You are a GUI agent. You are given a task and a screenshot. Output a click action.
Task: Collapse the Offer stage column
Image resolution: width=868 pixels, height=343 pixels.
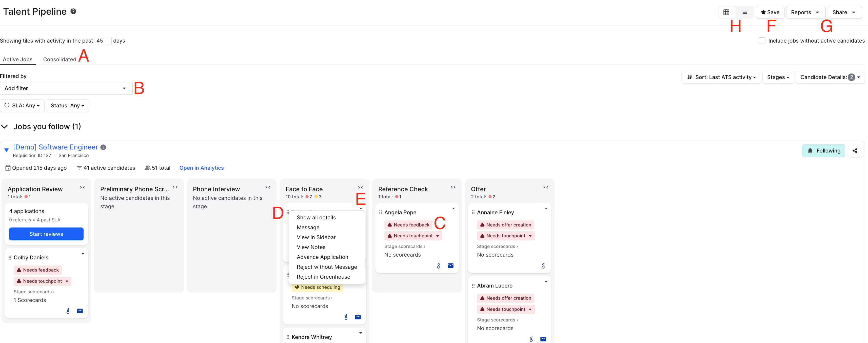(545, 187)
